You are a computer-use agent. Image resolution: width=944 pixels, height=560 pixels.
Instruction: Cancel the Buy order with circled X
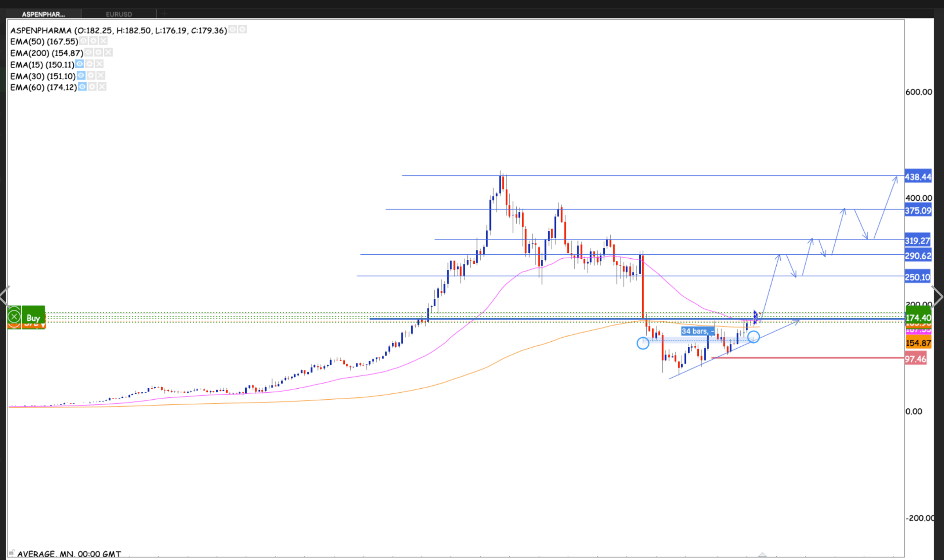click(14, 317)
